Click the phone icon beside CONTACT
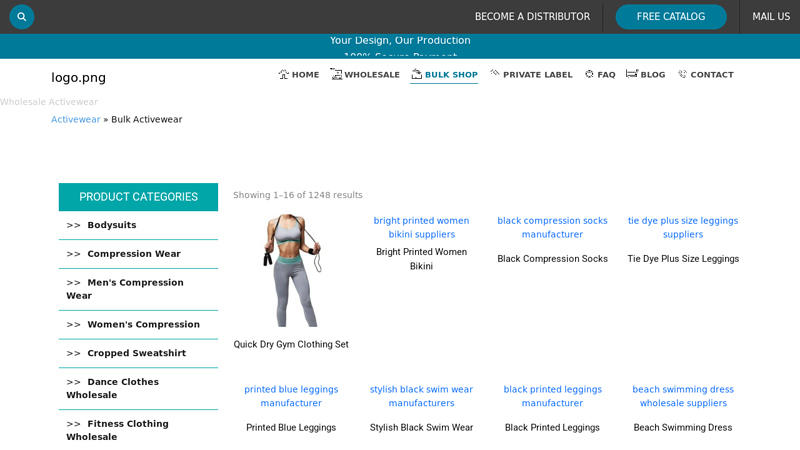This screenshot has width=800, height=450. pyautogui.click(x=682, y=74)
